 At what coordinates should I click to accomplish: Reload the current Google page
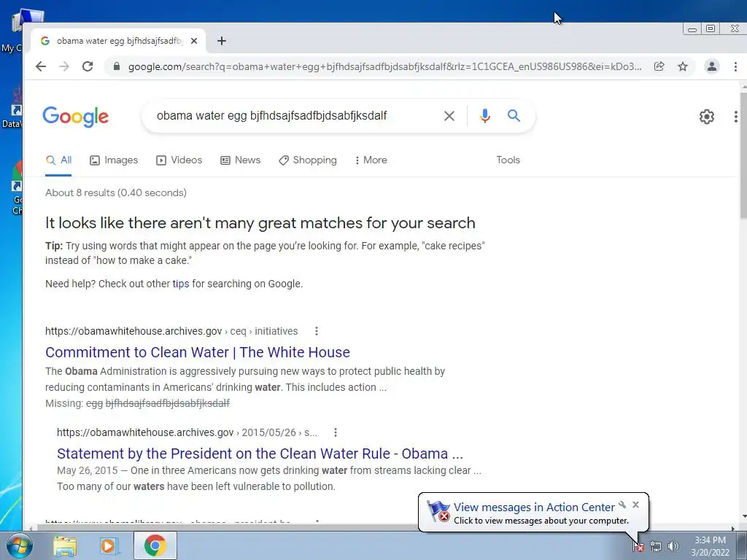point(88,66)
